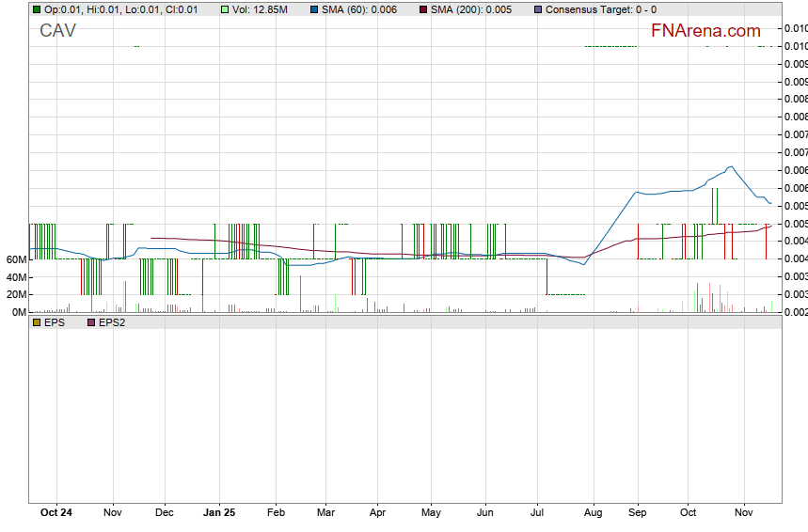The width and height of the screenshot is (808, 532).
Task: Click the Consensus Target legend swatch
Action: click(537, 9)
